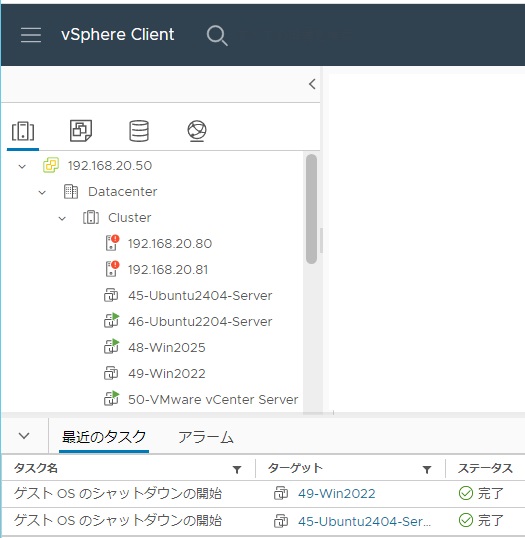This screenshot has width=525, height=538.
Task: Select host 192.168.20.80 with alert icon
Action: click(x=170, y=244)
